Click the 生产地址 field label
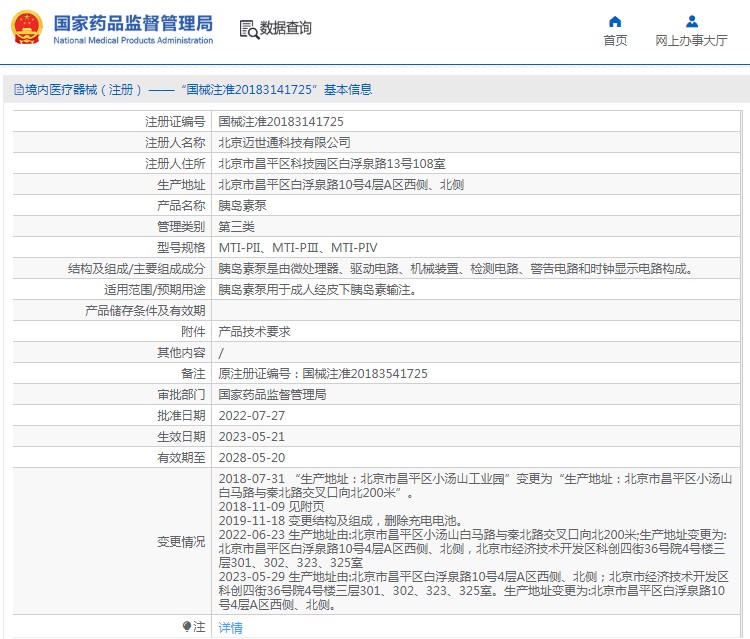Viewport: 750px width, 639px height. tap(181, 185)
